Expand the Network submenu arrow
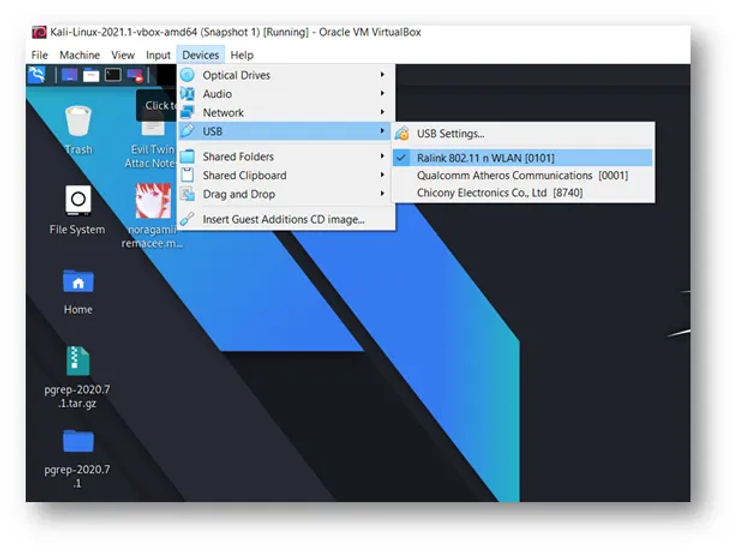Image resolution: width=740 pixels, height=552 pixels. (382, 112)
